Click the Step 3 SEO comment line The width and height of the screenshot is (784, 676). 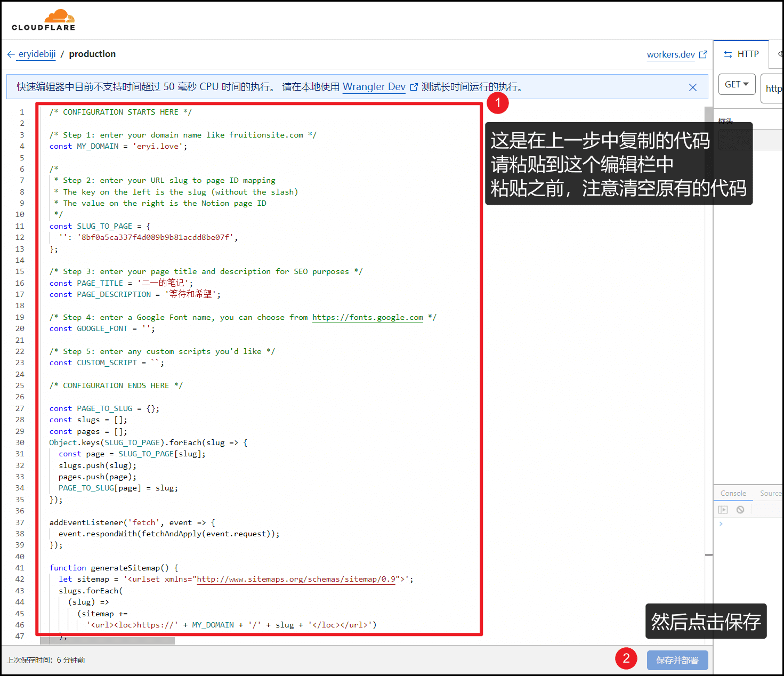tap(206, 271)
